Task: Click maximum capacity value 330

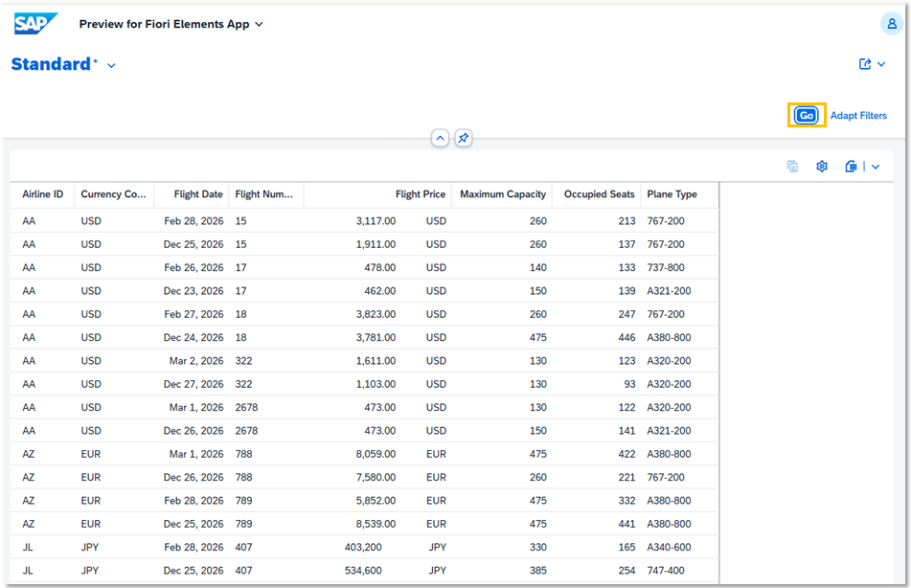Action: coord(538,547)
